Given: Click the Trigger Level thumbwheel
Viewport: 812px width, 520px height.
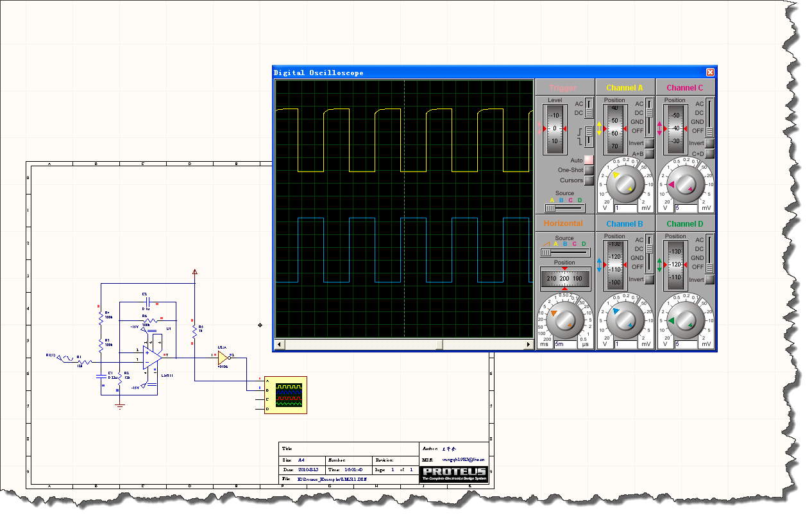Looking at the screenshot, I should point(555,129).
